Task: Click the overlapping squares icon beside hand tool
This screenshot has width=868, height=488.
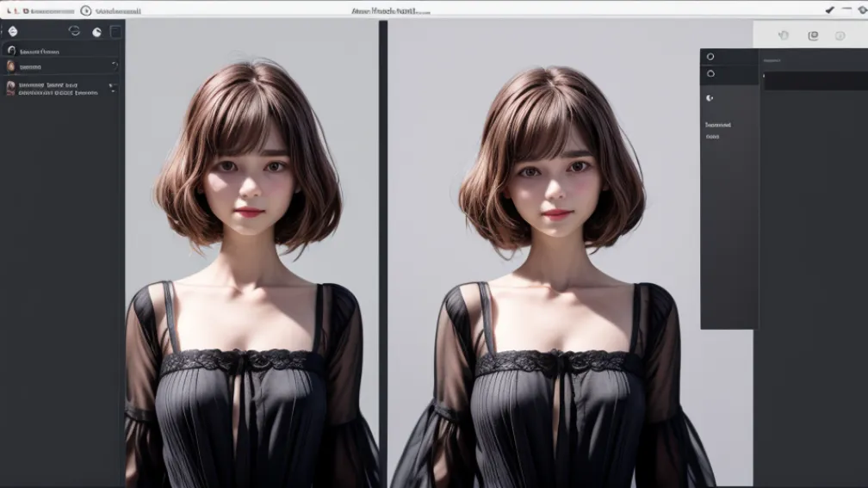Action: tap(813, 35)
